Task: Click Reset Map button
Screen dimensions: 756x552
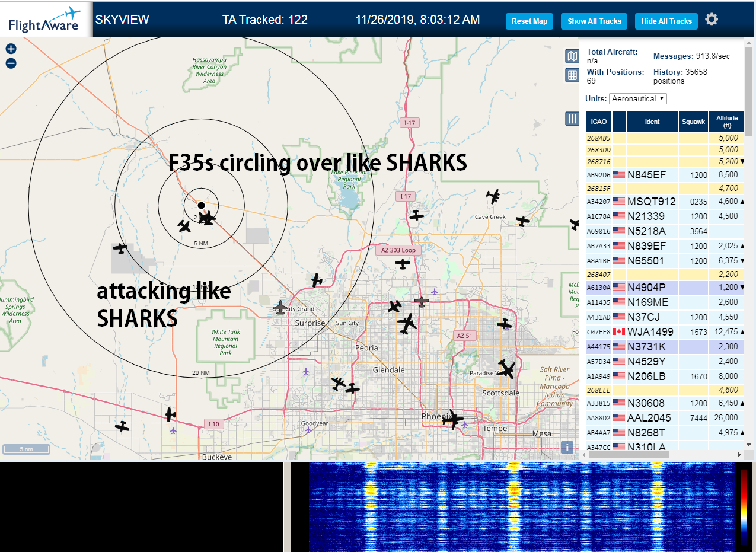Action: tap(529, 21)
